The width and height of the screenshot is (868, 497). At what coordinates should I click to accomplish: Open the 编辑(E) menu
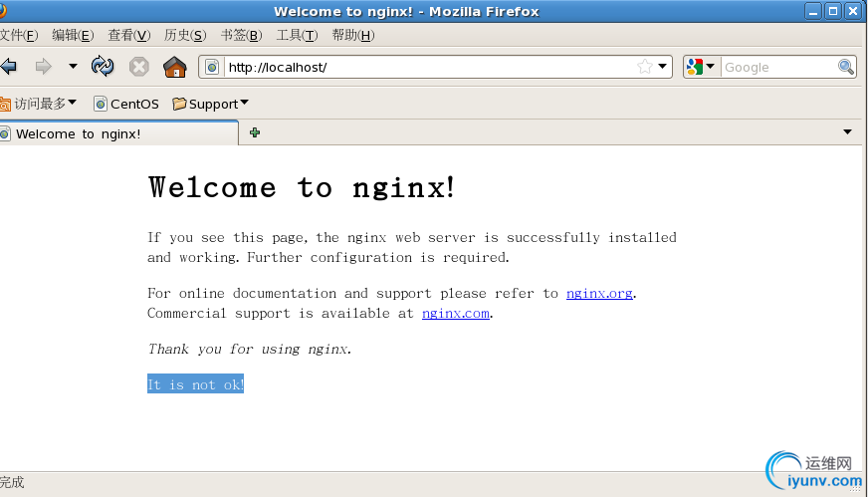[x=73, y=36]
